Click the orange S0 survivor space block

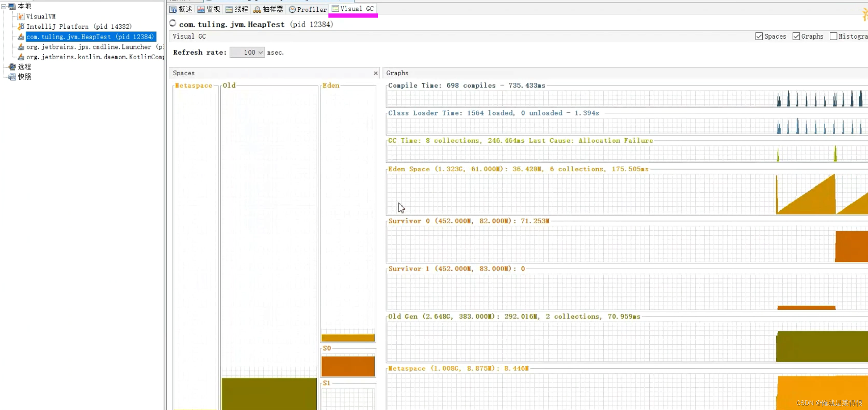pyautogui.click(x=348, y=366)
